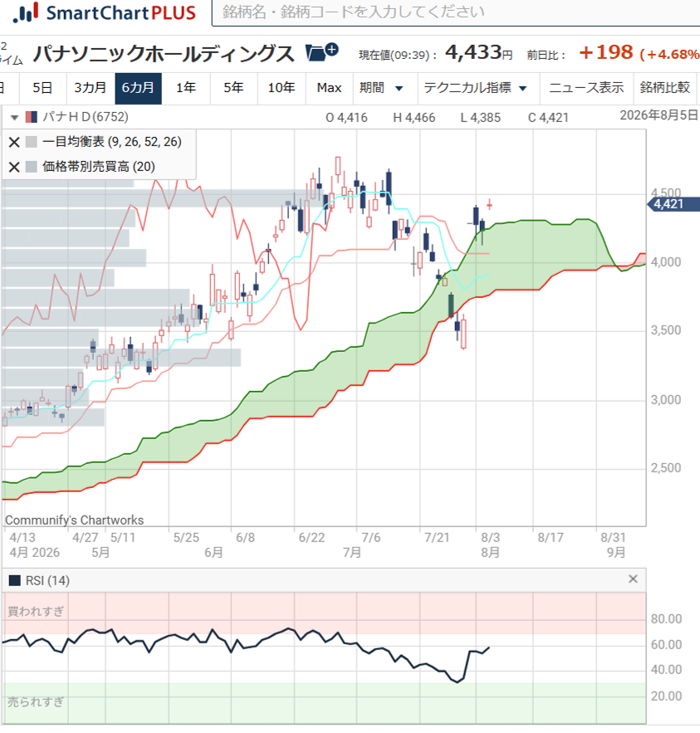Screen dimensions: 700x733
Task: Remove the 価格帯別売買高 indicator
Action: point(14,167)
